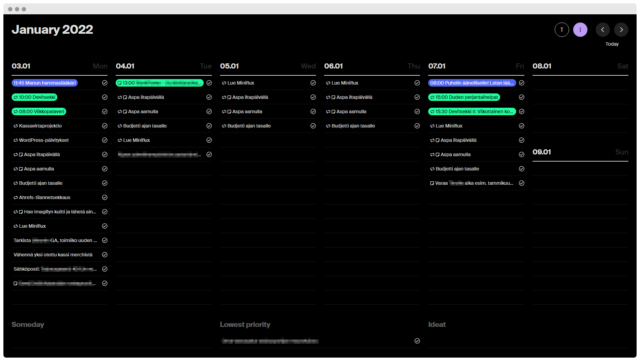Mark Monday's Kassavirtaprojektio task as done
This screenshot has width=640, height=361.
[x=105, y=126]
